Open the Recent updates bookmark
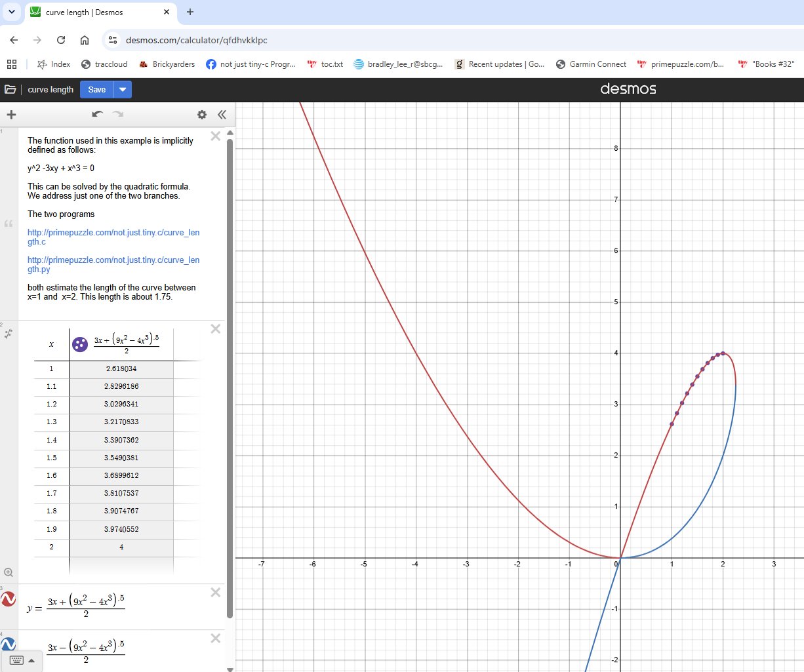Image resolution: width=804 pixels, height=672 pixels. 500,64
